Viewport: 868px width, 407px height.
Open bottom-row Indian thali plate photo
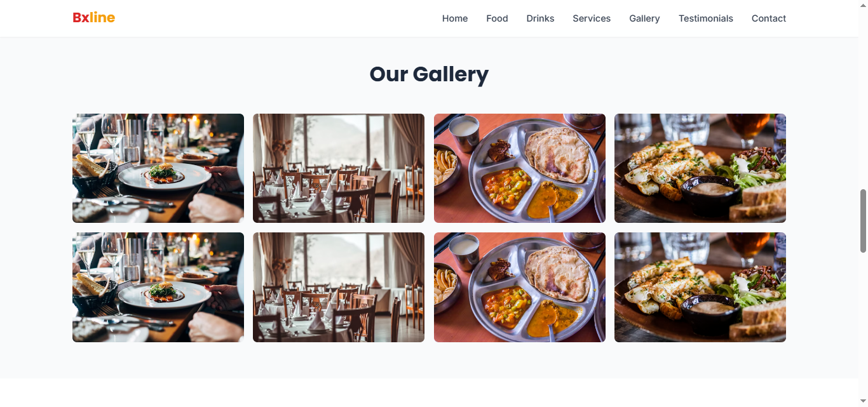pos(520,287)
